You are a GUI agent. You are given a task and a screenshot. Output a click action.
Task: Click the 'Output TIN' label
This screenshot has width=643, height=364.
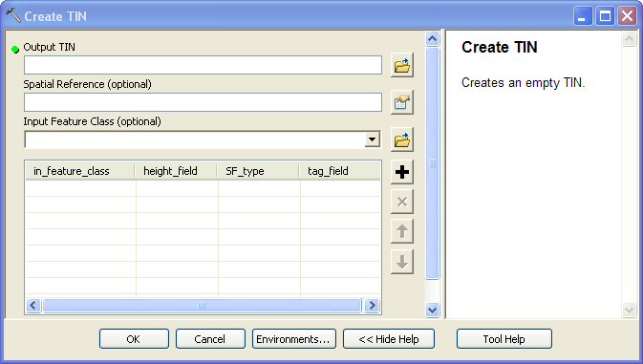click(50, 47)
